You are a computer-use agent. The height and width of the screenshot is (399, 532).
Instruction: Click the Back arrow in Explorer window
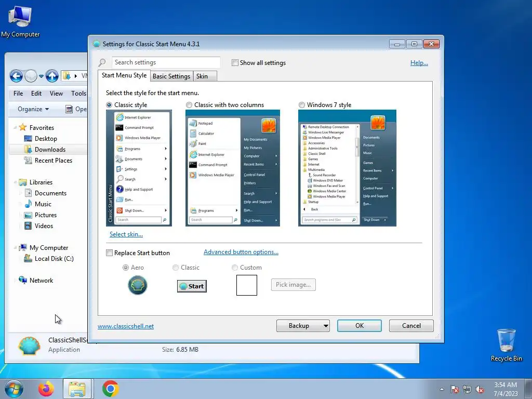(16, 76)
